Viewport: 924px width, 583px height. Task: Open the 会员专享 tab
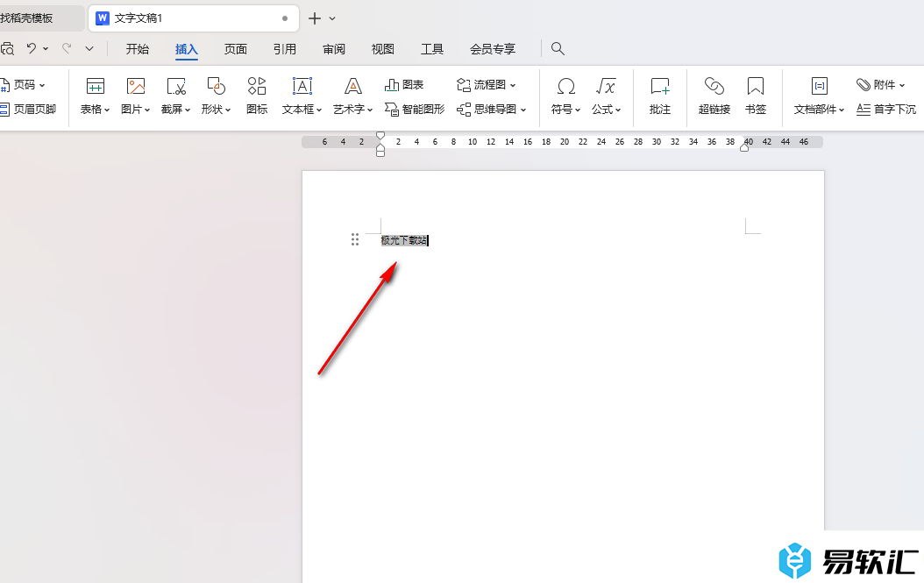tap(493, 49)
